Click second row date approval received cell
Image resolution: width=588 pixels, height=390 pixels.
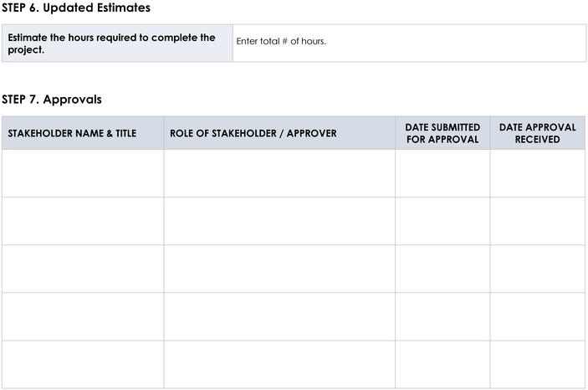537,221
